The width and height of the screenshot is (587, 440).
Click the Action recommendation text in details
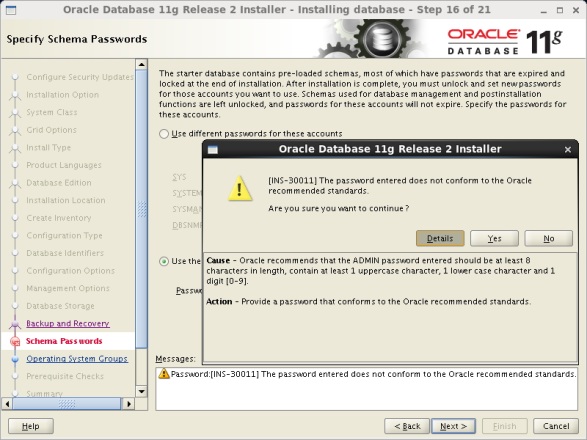click(368, 301)
